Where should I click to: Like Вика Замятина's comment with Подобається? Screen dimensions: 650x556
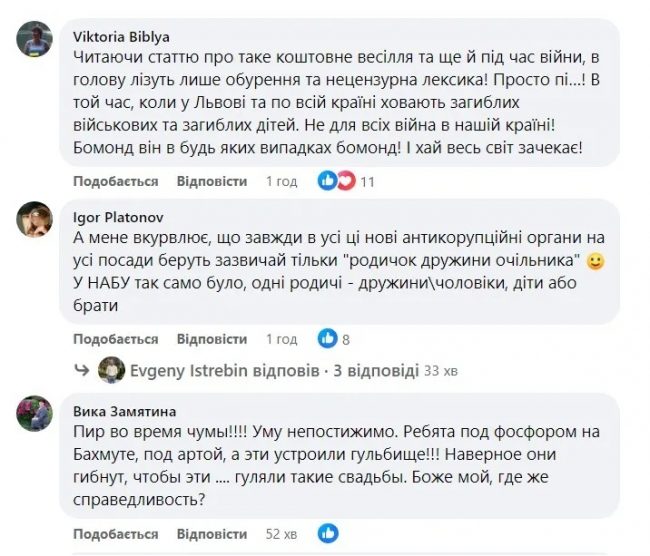click(115, 534)
